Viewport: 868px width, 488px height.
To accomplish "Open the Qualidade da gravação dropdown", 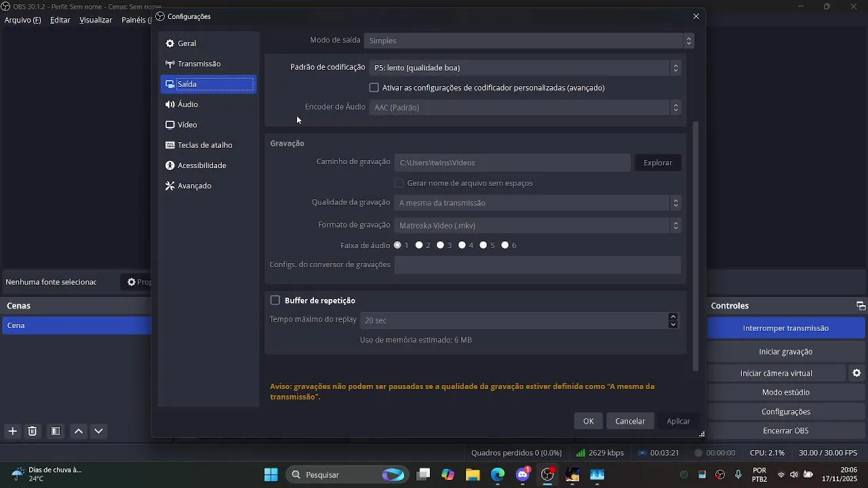I will (538, 203).
